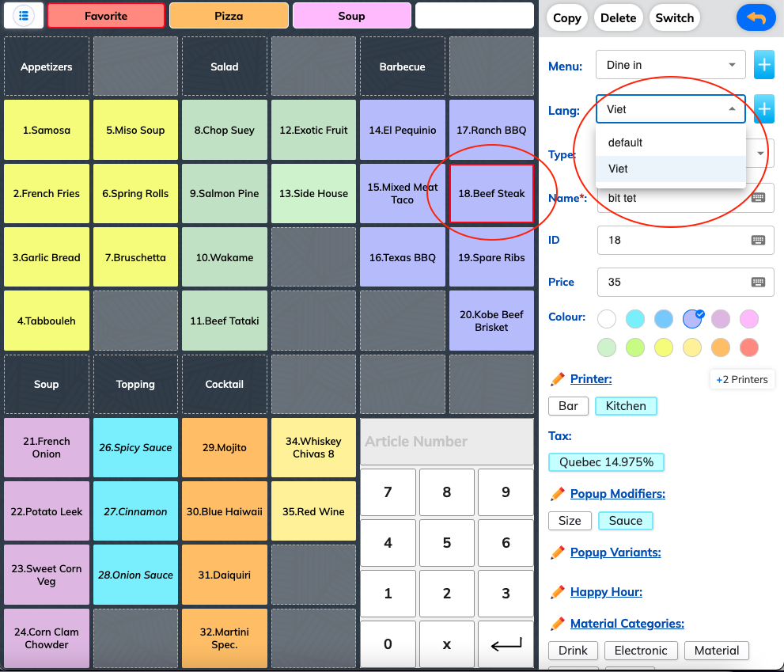Screen dimensions: 784x672
Task: Toggle the Kitchen printer option
Action: (x=626, y=406)
